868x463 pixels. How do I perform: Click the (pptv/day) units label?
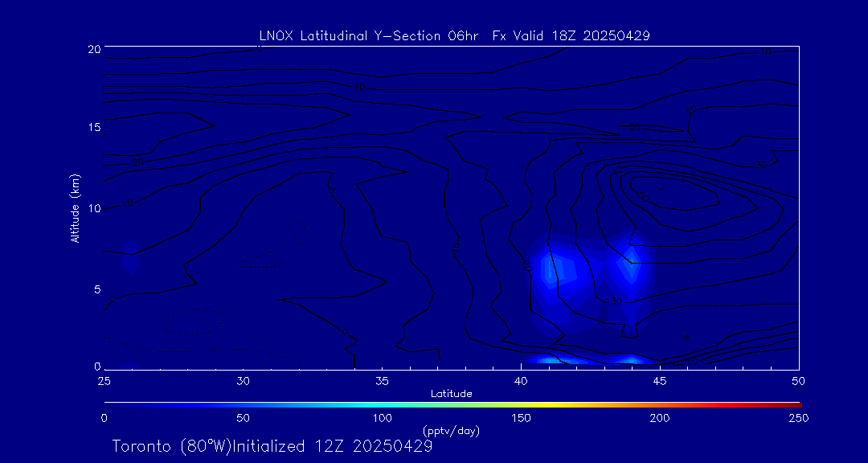[451, 431]
